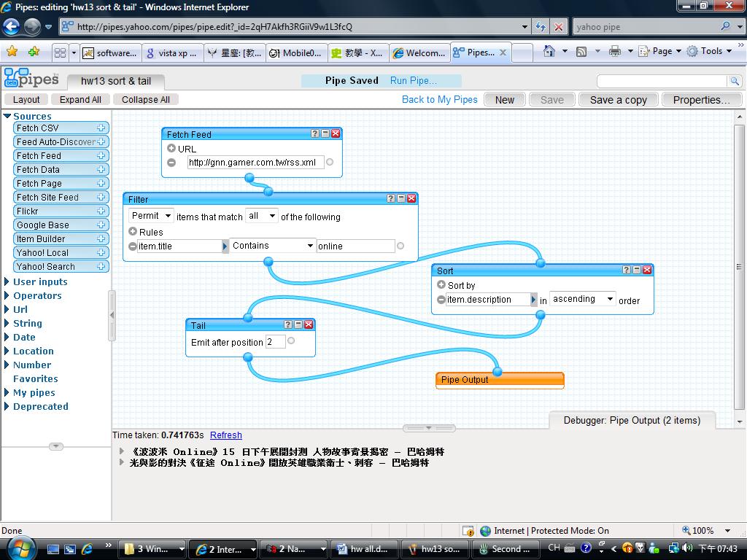Viewport: 747px width, 560px height.
Task: Remove the item.title filter rule
Action: (133, 246)
